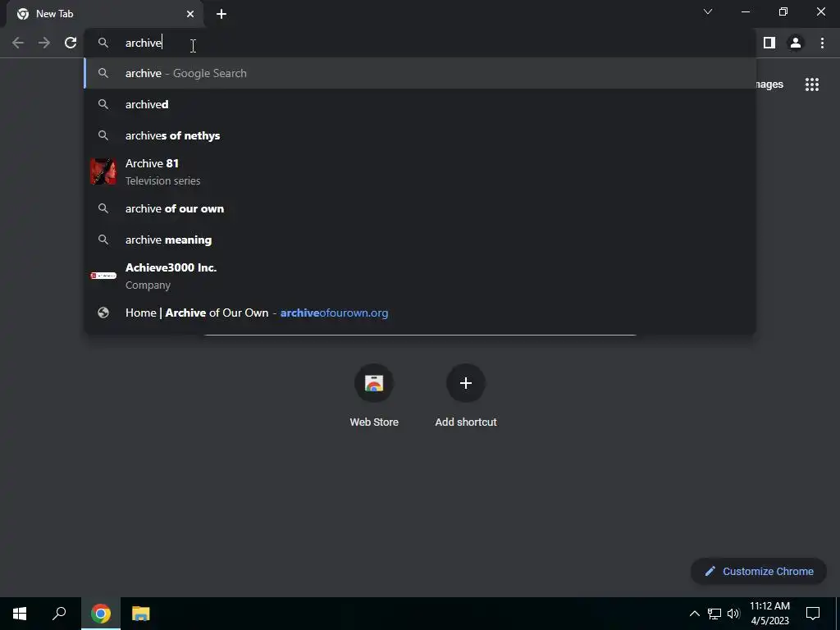Click address bar containing archive
The width and height of the screenshot is (840, 630).
coord(421,43)
